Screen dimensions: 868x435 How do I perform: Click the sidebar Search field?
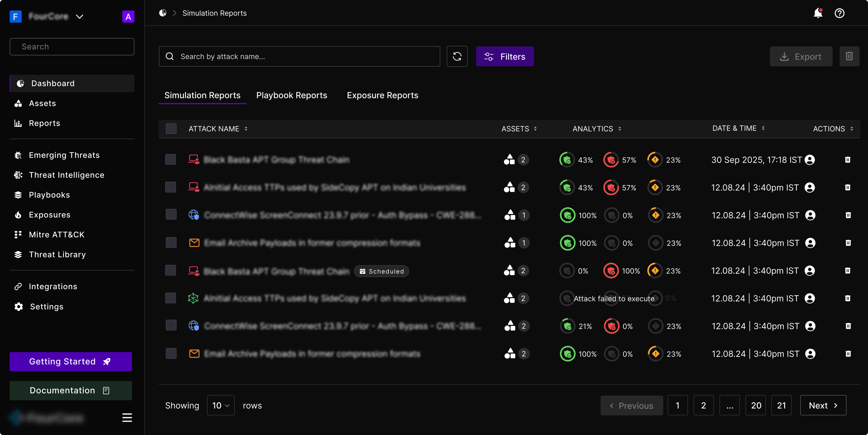[x=72, y=46]
